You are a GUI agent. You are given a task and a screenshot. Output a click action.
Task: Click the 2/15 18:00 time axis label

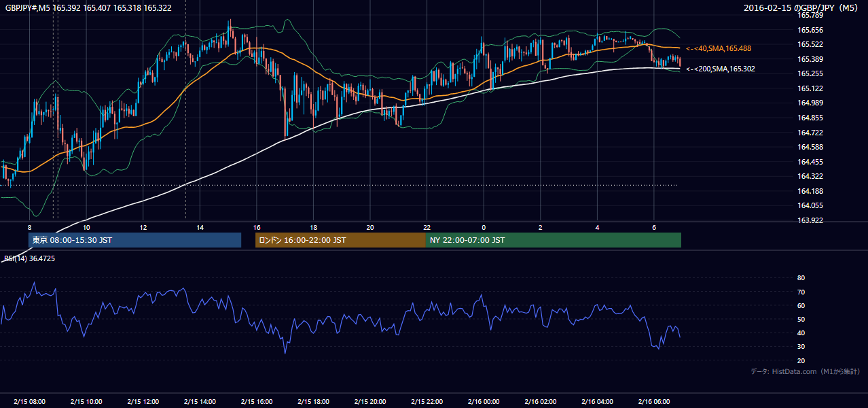pos(313,402)
